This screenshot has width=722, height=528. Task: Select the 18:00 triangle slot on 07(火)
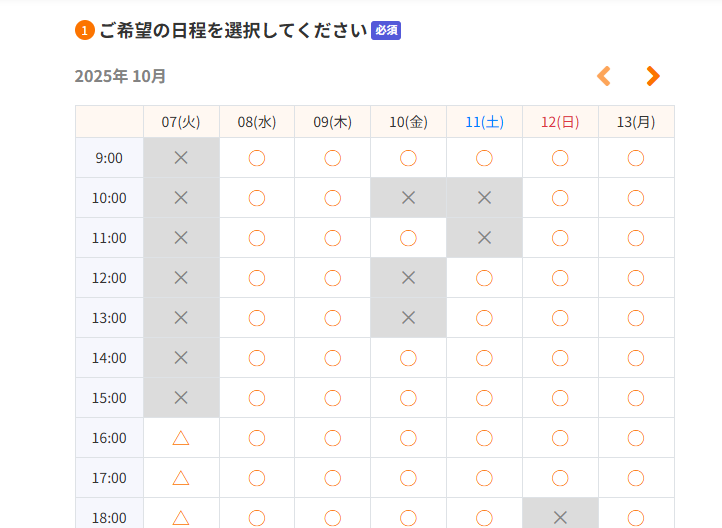pyautogui.click(x=181, y=517)
